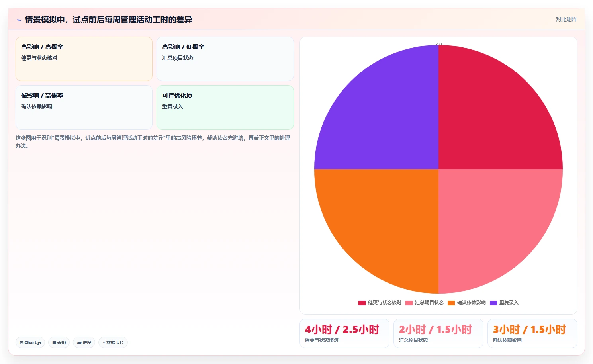Select the 低影响 / 高概率 matrix card
This screenshot has width=593, height=364.
(x=84, y=108)
